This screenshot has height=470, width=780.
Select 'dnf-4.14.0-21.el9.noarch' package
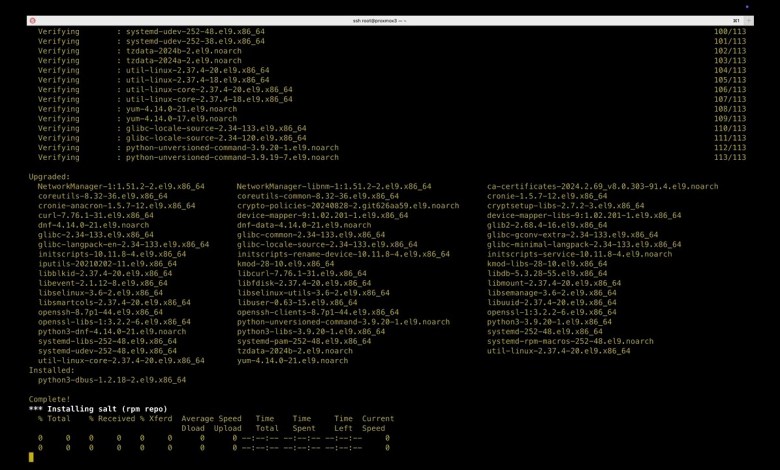coord(93,225)
